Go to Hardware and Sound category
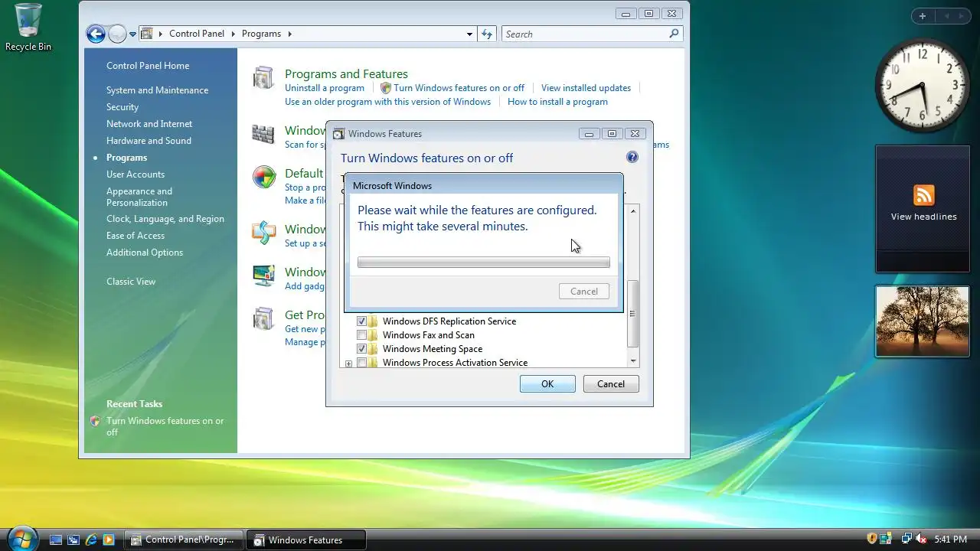The image size is (980, 551). 149,141
